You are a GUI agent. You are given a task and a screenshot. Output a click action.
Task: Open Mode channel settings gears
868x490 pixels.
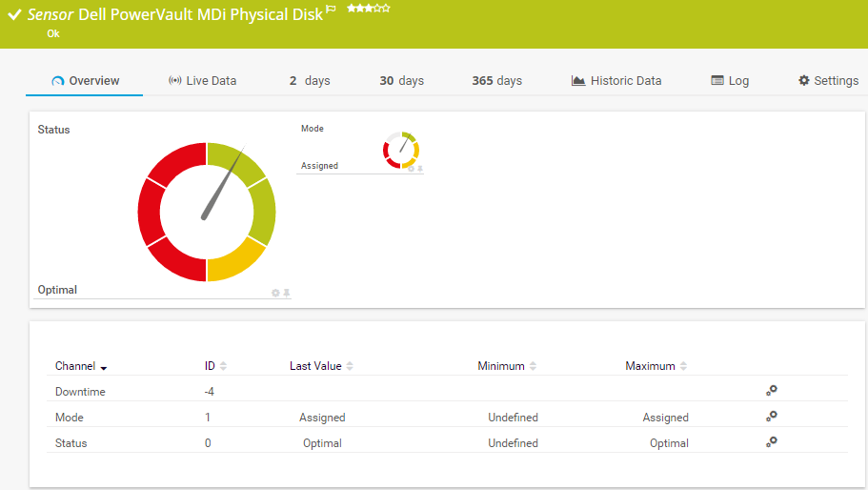[x=771, y=417]
